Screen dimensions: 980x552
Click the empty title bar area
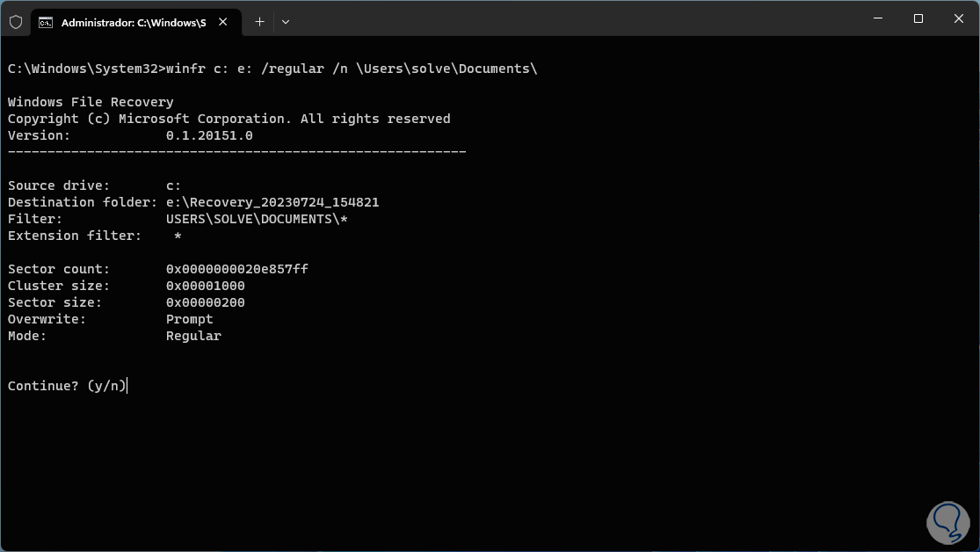[x=571, y=19]
